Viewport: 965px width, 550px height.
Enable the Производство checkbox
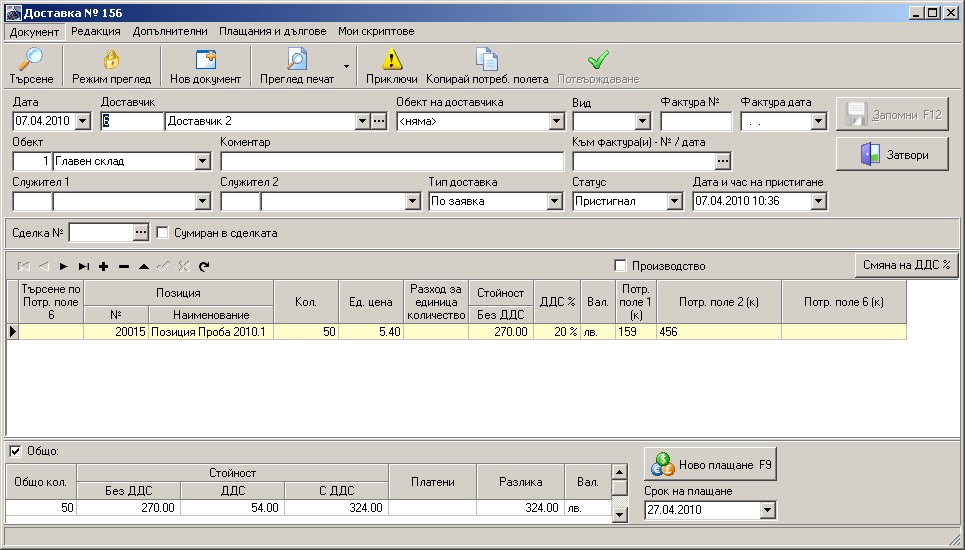(x=620, y=266)
